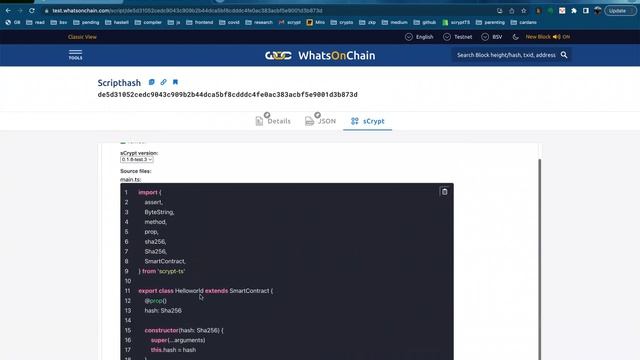Screen dimensions: 640x360
Task: Click the 'main.ts:' file label
Action: pos(130,180)
